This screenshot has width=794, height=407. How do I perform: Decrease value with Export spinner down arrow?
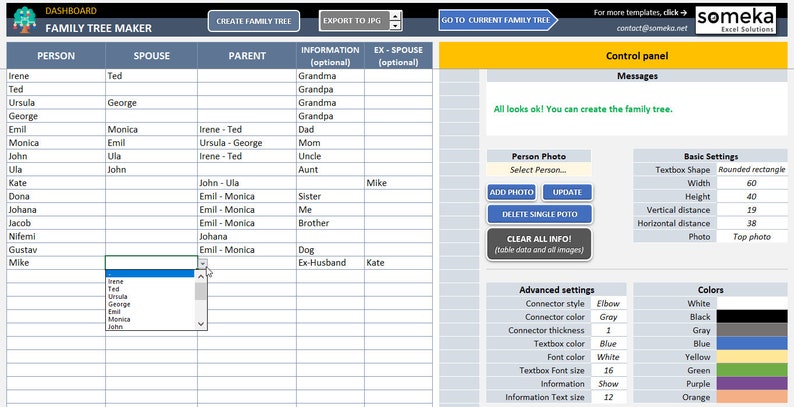click(x=396, y=26)
